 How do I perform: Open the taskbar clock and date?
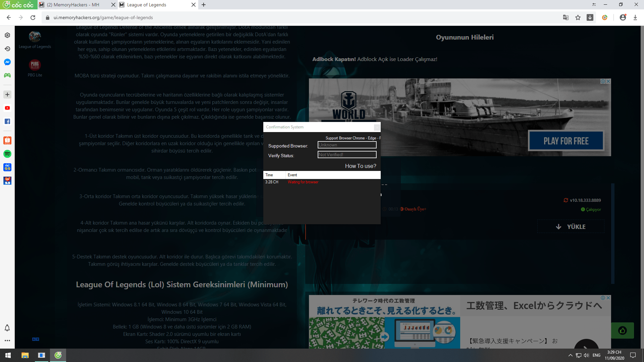pos(614,355)
